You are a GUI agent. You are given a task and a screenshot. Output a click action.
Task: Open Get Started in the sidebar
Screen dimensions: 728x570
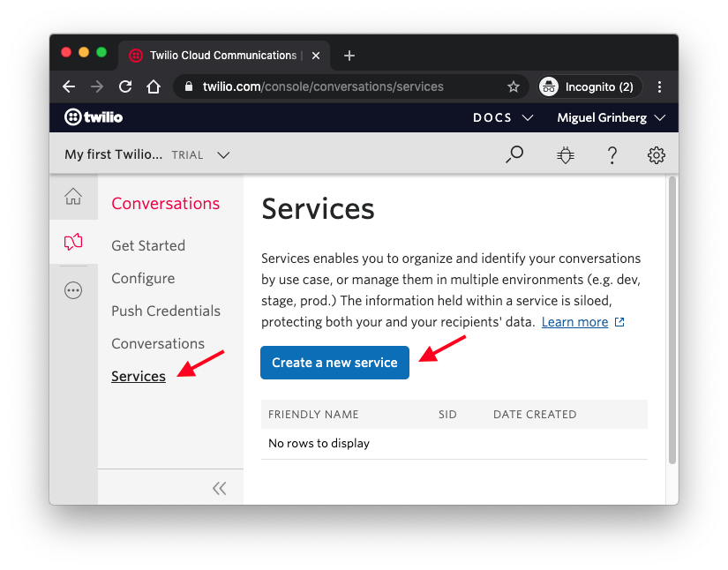tap(148, 245)
